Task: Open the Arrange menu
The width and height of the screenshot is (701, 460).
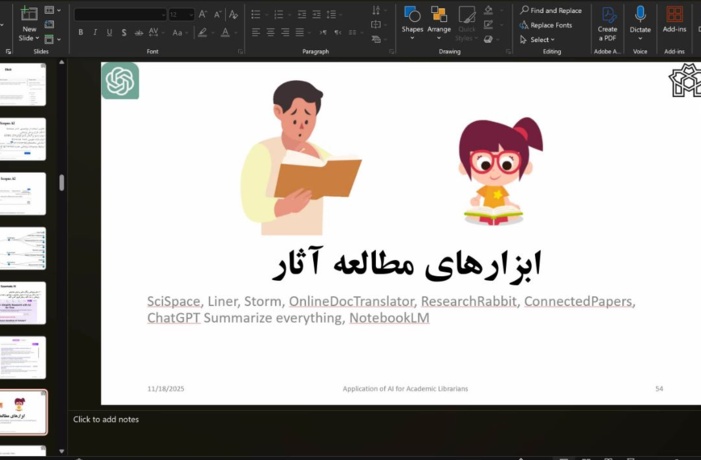Action: click(439, 23)
